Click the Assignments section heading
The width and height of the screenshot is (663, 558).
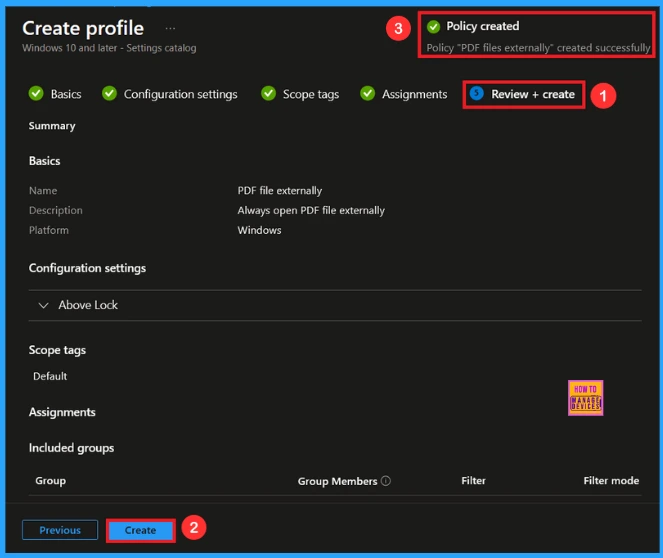[62, 412]
